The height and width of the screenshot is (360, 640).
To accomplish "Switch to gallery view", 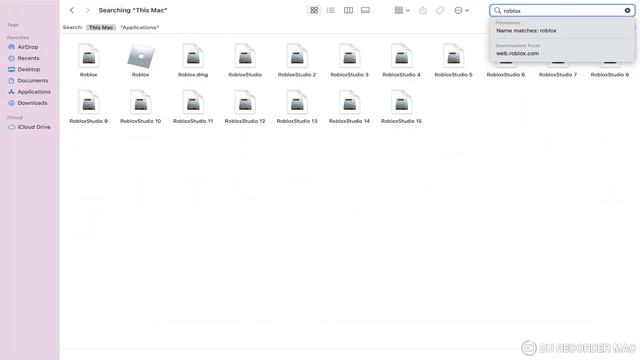I will click(365, 10).
